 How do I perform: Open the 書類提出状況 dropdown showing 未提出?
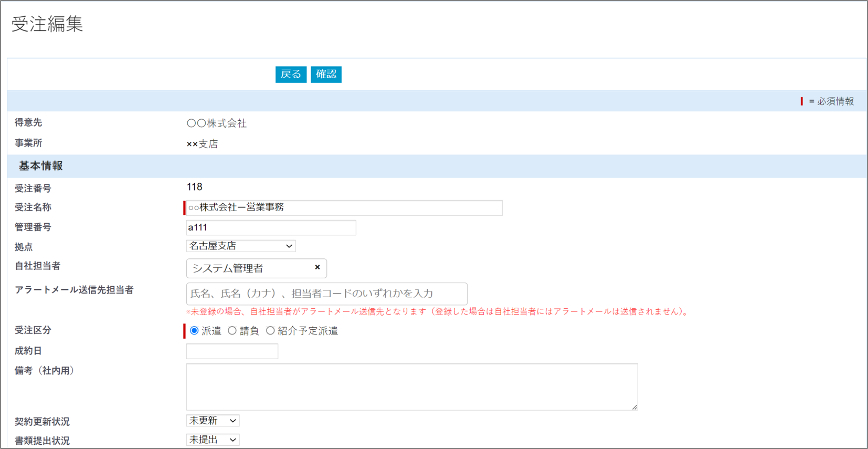pyautogui.click(x=213, y=440)
